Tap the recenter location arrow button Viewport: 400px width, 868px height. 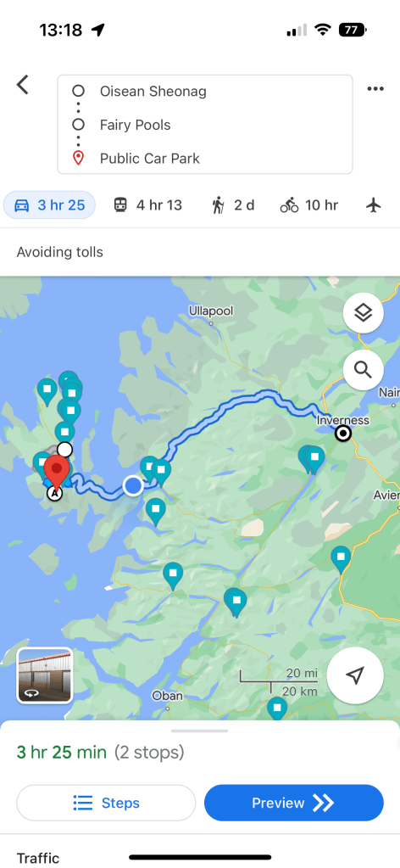coord(355,675)
